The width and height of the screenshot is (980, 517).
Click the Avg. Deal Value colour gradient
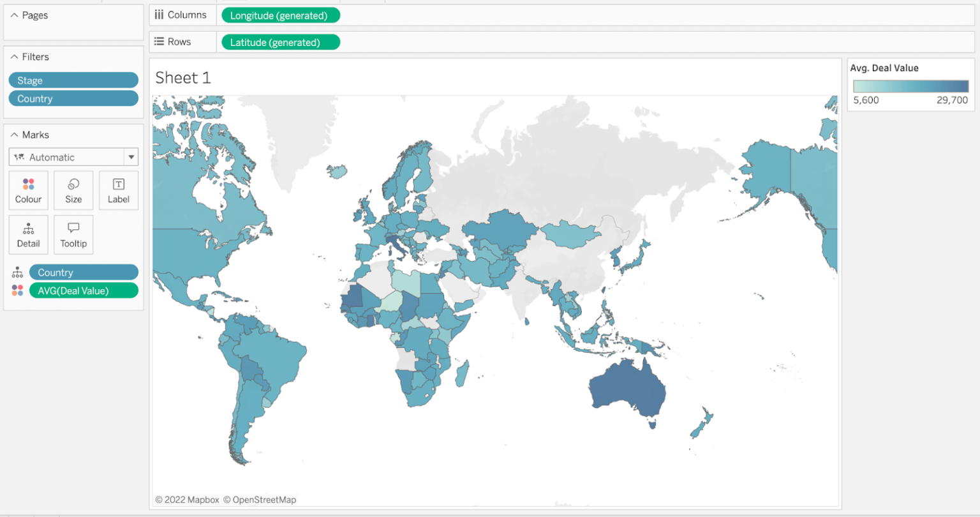(910, 86)
